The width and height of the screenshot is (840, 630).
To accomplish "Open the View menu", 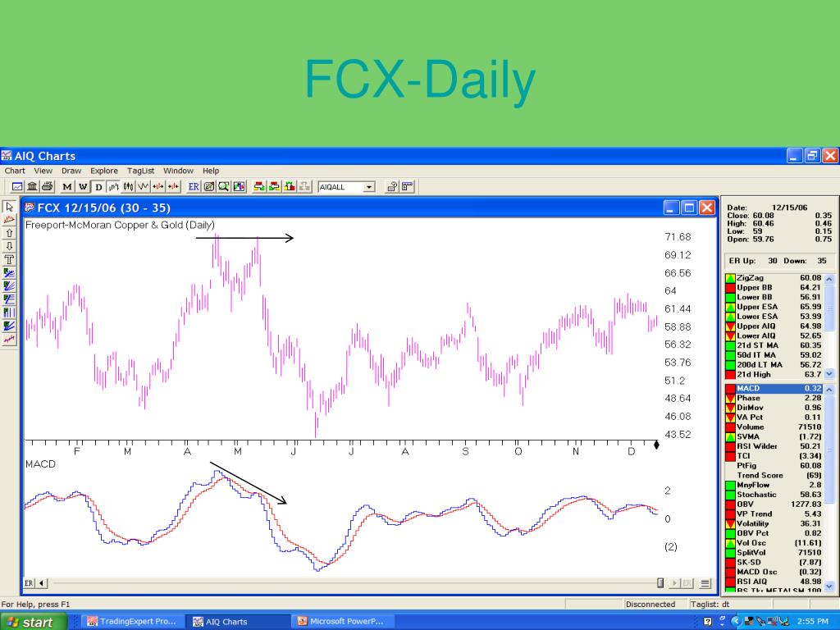I will (43, 171).
